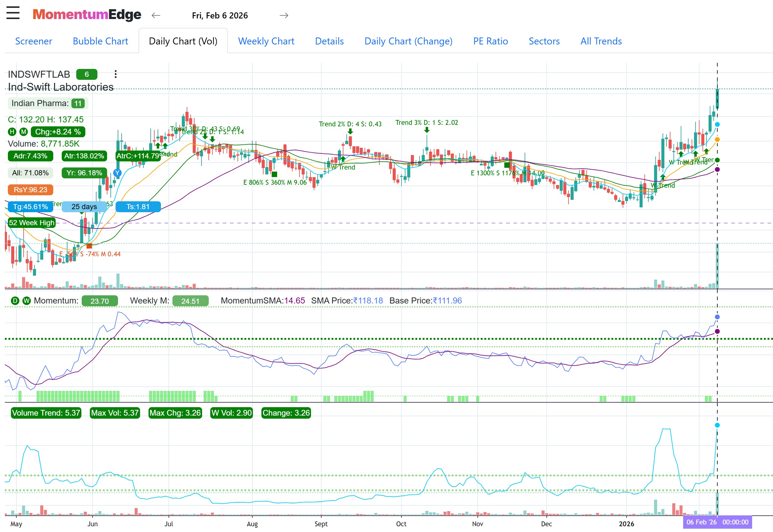Advance to next day with the right arrow
The width and height of the screenshot is (773, 532).
[x=284, y=15]
